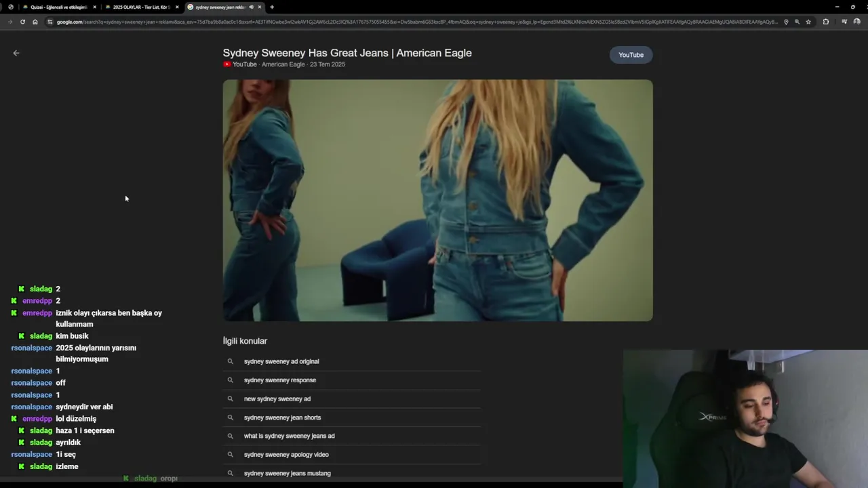Click chat message 'kim busik'
This screenshot has height=488, width=868.
[72, 336]
